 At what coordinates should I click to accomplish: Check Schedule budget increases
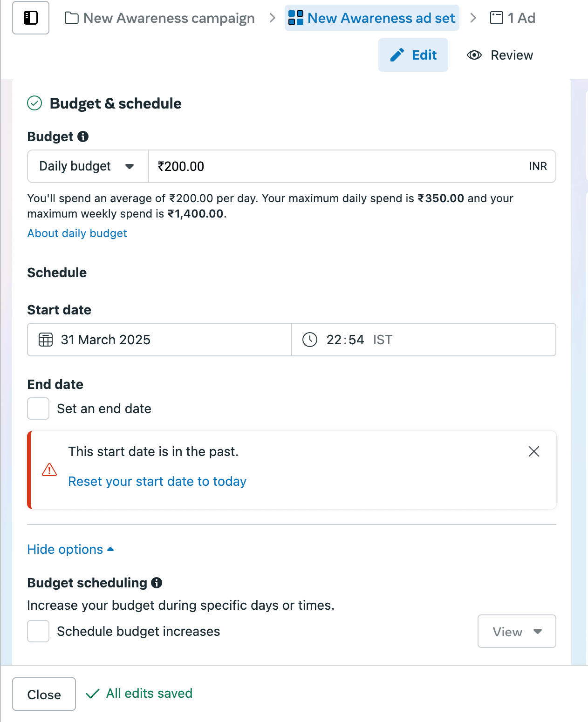[38, 631]
